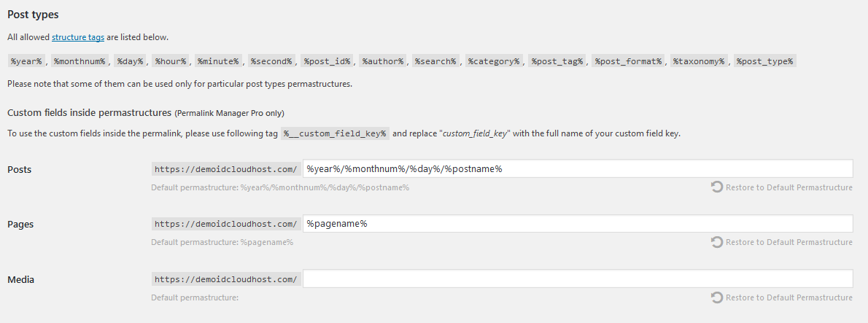The image size is (868, 323).
Task: Select the %post_format% structure tag
Action: 628,61
